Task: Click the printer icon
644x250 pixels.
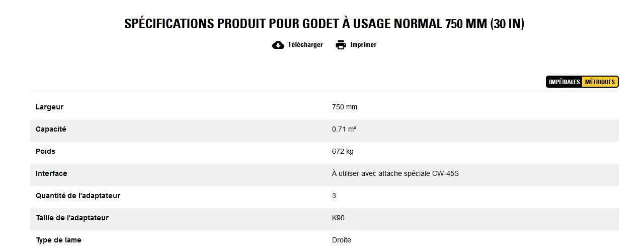Action: 341,45
